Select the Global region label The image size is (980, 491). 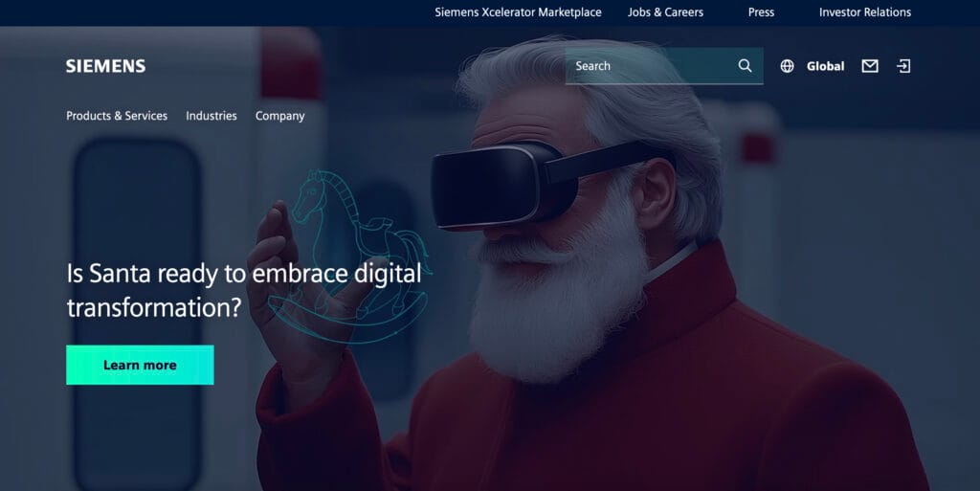(x=825, y=66)
